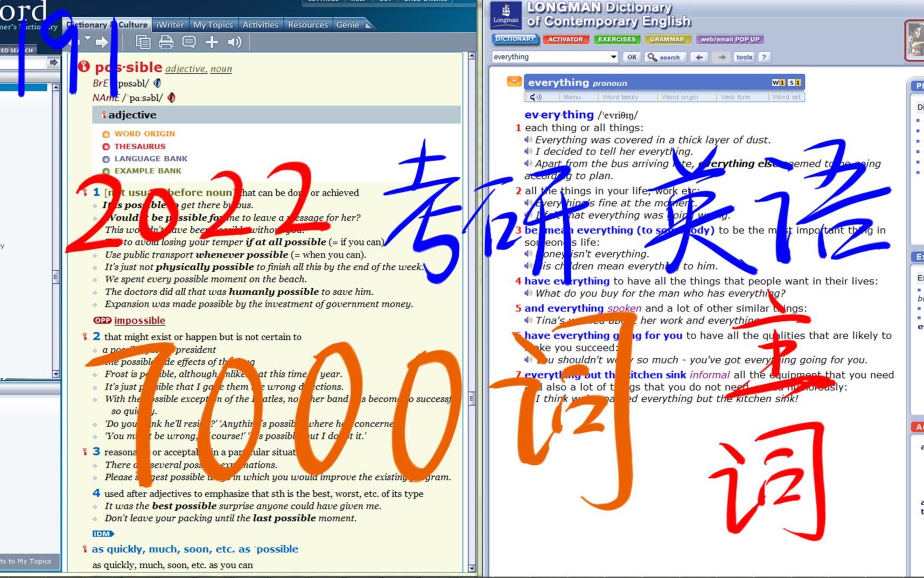Collapse the everything entry with orange arrow
This screenshot has width=924, height=578.
tap(514, 81)
